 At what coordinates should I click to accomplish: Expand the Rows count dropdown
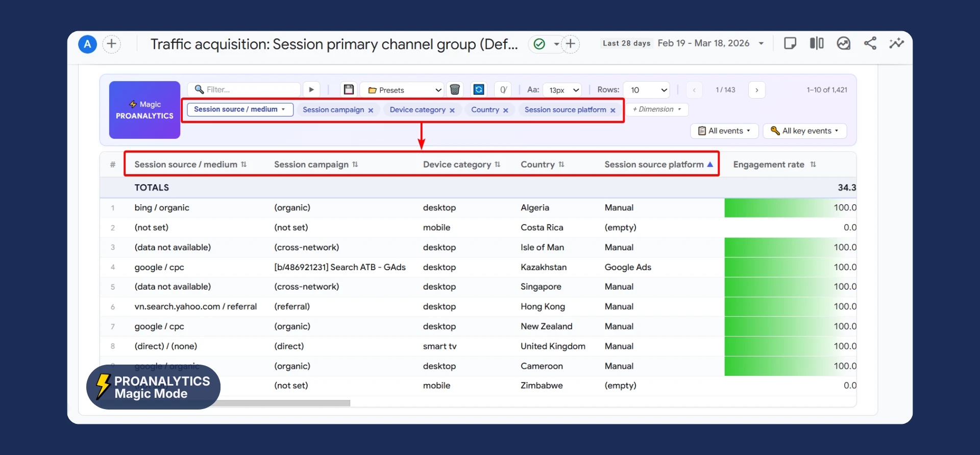coord(647,90)
